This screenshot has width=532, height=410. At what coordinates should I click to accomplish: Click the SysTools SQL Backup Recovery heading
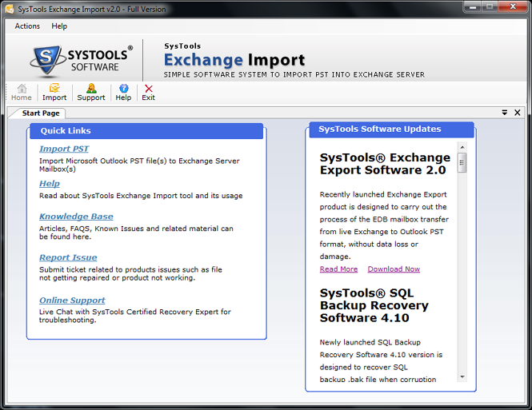(374, 305)
